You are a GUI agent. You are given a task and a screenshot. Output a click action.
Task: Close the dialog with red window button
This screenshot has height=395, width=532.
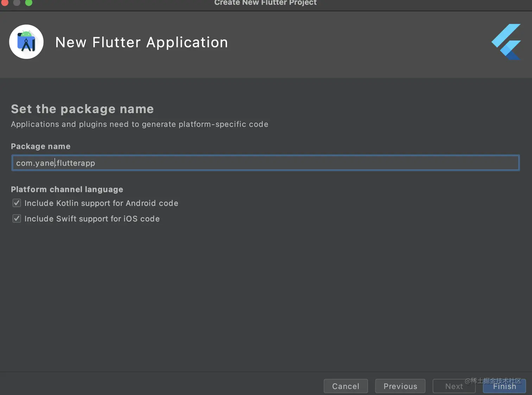[5, 3]
